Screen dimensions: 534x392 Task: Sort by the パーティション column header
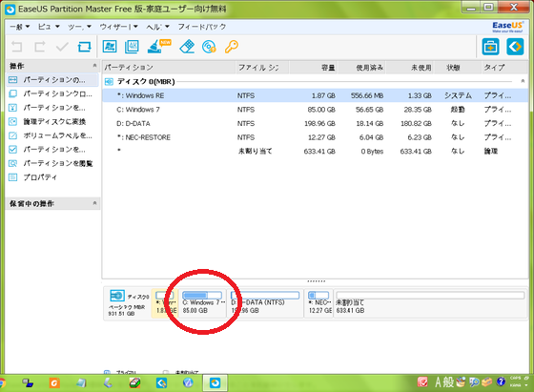pyautogui.click(x=169, y=68)
